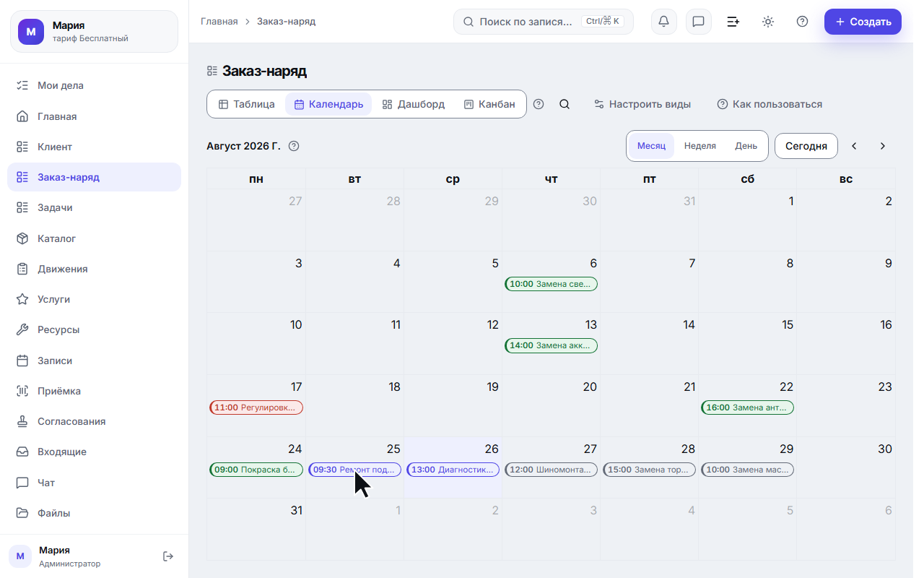Click the Заказ-наряд page heading

tap(264, 71)
